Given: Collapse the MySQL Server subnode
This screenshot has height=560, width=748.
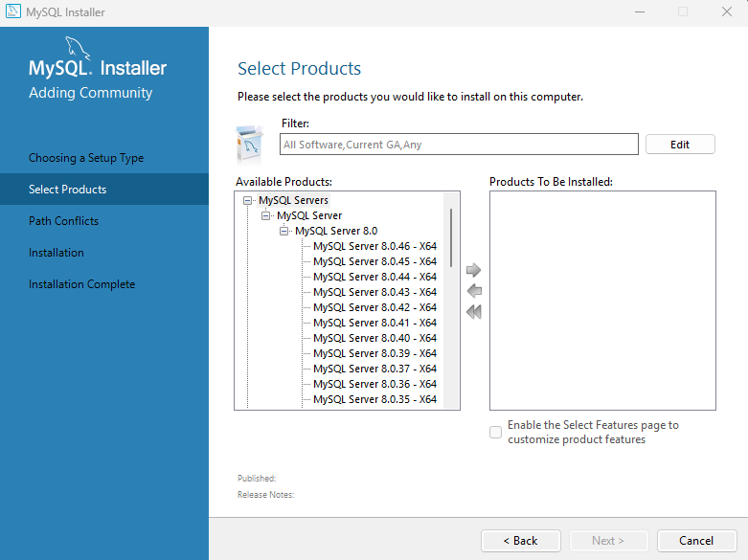Looking at the screenshot, I should [x=265, y=215].
